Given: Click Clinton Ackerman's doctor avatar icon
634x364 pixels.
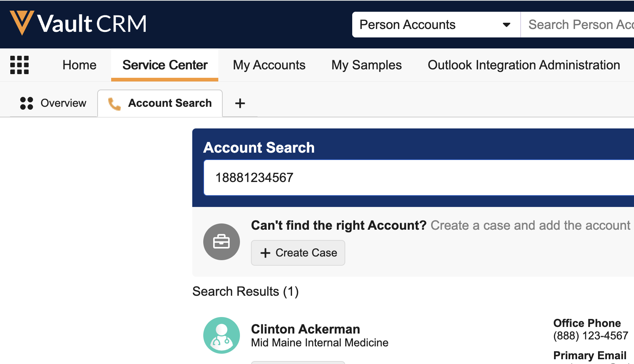Looking at the screenshot, I should tap(221, 335).
